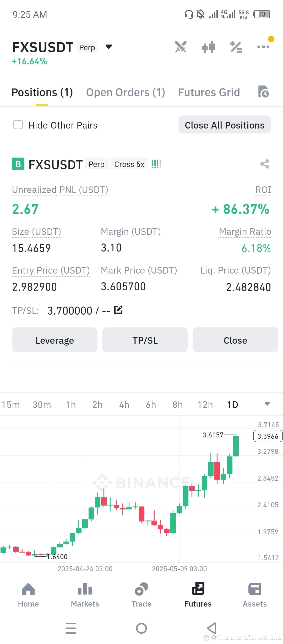Tap the 3.5966 current price marker
283x644 pixels.
point(268,436)
